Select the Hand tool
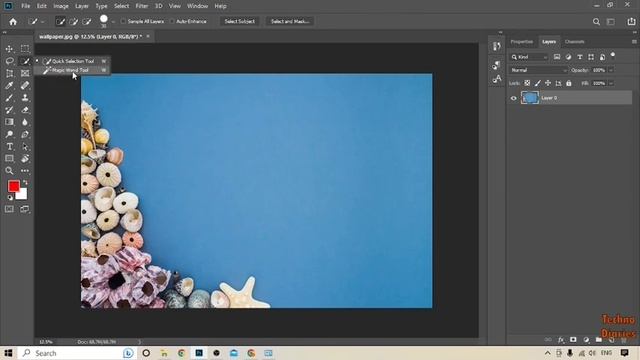640x360 pixels. (x=25, y=158)
